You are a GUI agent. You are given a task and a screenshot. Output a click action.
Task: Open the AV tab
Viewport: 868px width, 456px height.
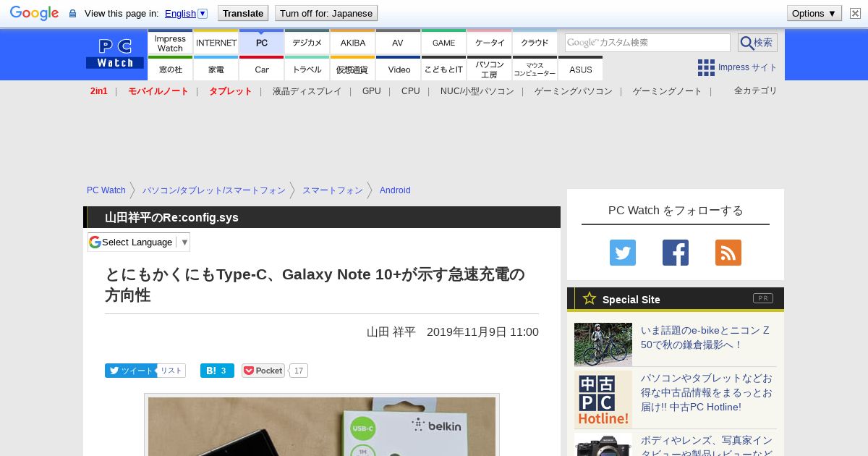pyautogui.click(x=398, y=43)
